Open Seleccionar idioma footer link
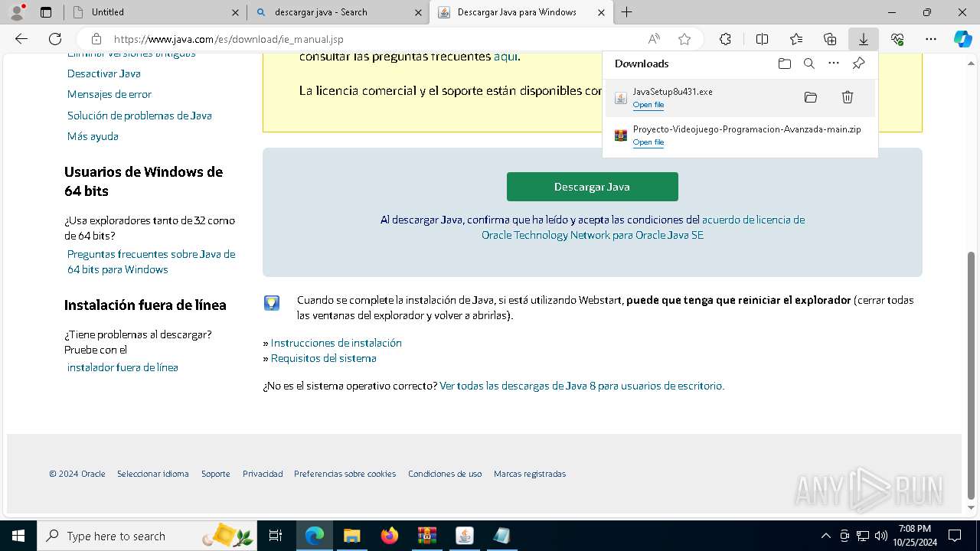980x551 pixels. 153,474
